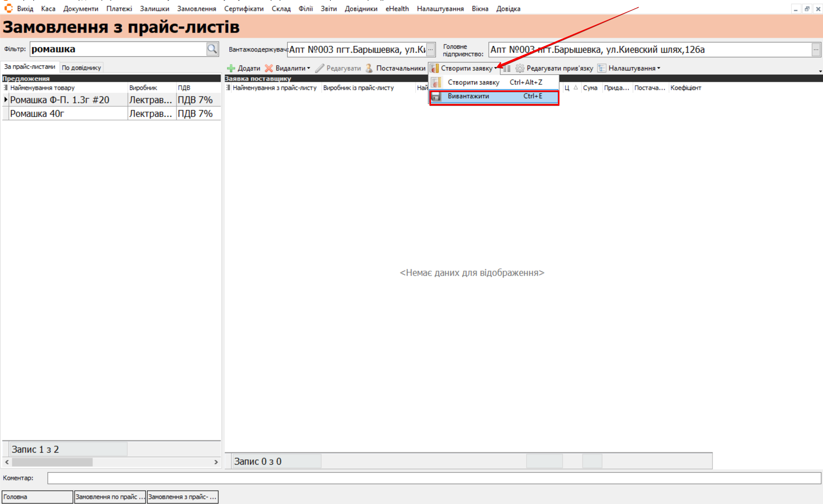Click the red cross Видалити icon
Viewport: 823px width, 504px height.
point(269,68)
